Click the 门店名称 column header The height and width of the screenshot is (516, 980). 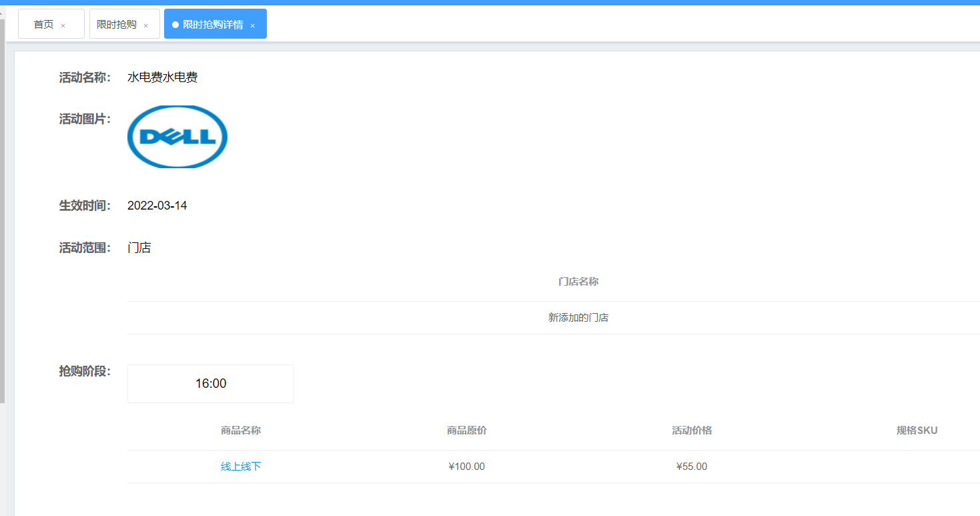click(578, 282)
